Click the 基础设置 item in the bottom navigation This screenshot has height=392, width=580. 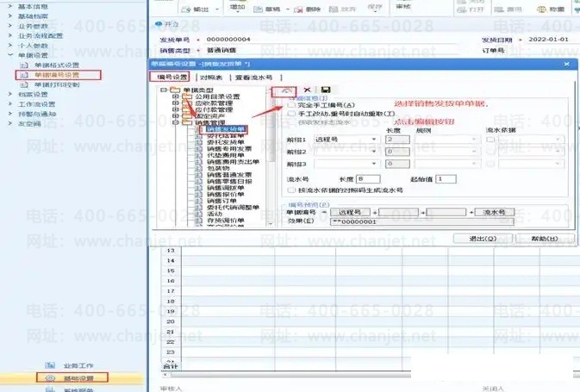click(x=72, y=378)
